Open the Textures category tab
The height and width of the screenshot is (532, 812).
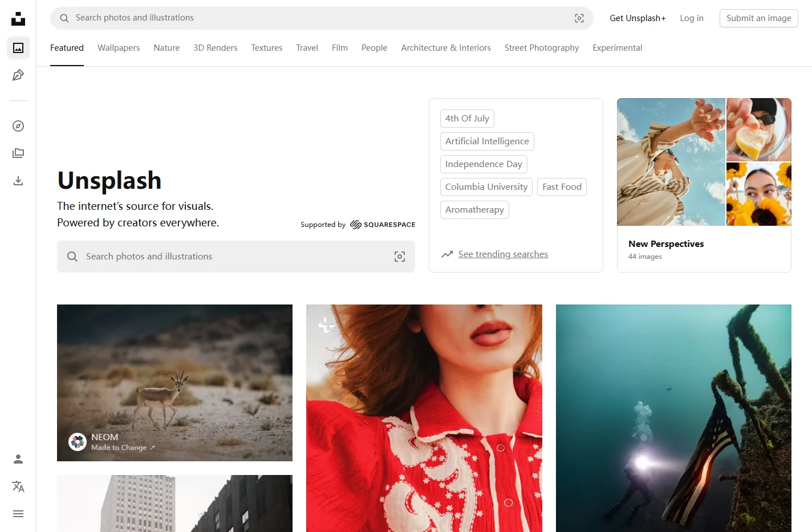click(x=267, y=48)
